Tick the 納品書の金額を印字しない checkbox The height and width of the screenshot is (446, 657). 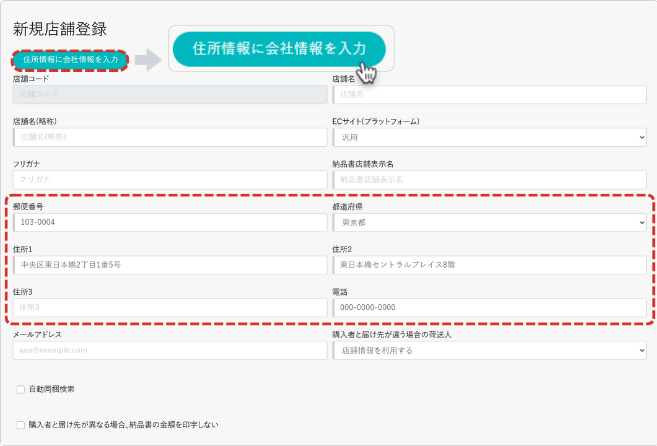(21, 425)
